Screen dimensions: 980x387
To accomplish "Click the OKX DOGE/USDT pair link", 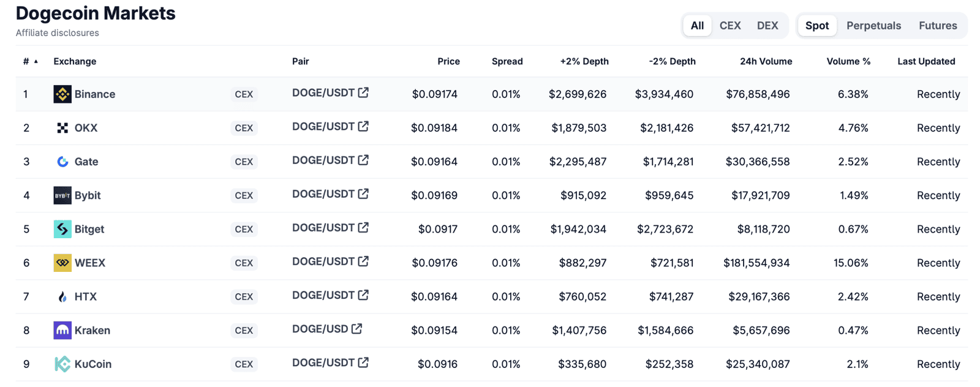I will click(325, 126).
